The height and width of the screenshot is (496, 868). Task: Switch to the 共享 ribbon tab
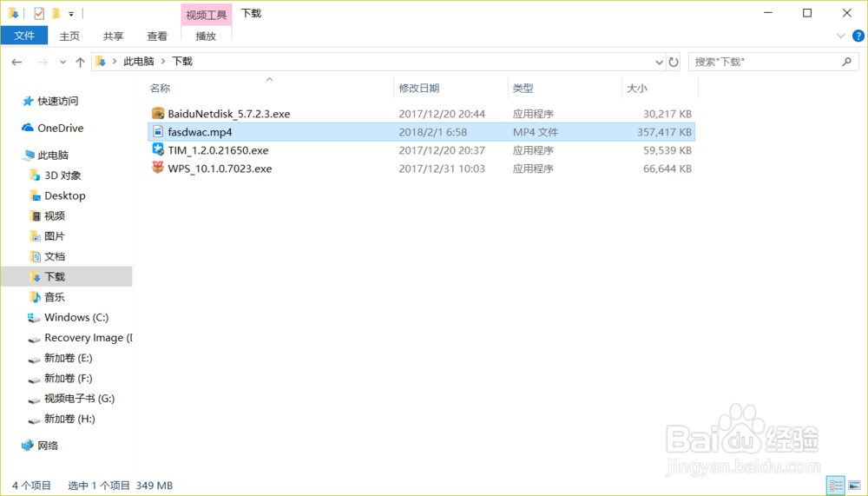pyautogui.click(x=113, y=36)
